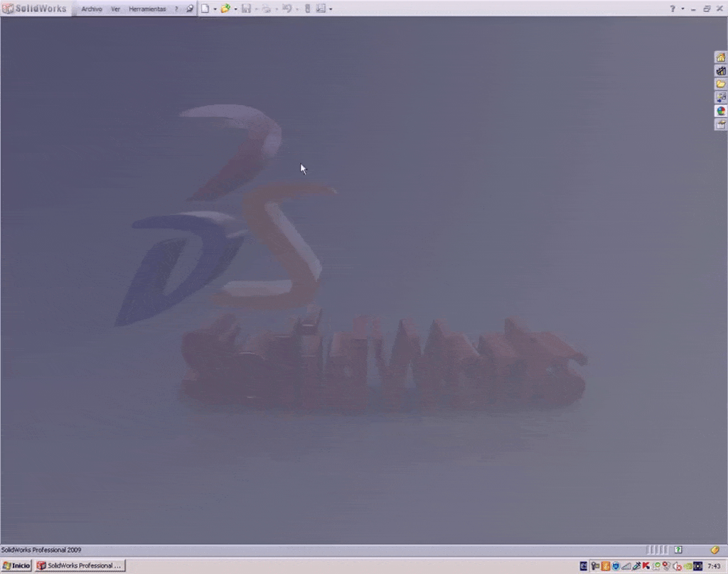Open the File Explorer task pane tab

(x=720, y=85)
